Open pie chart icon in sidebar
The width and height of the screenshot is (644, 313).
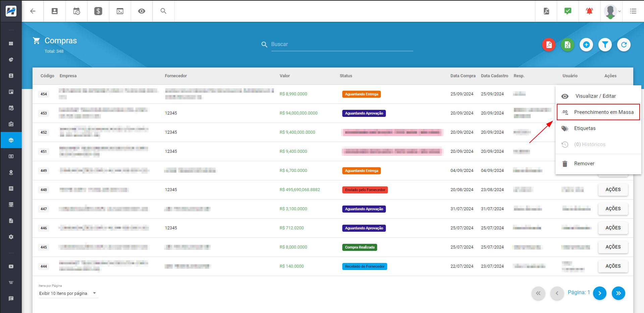[x=11, y=60]
